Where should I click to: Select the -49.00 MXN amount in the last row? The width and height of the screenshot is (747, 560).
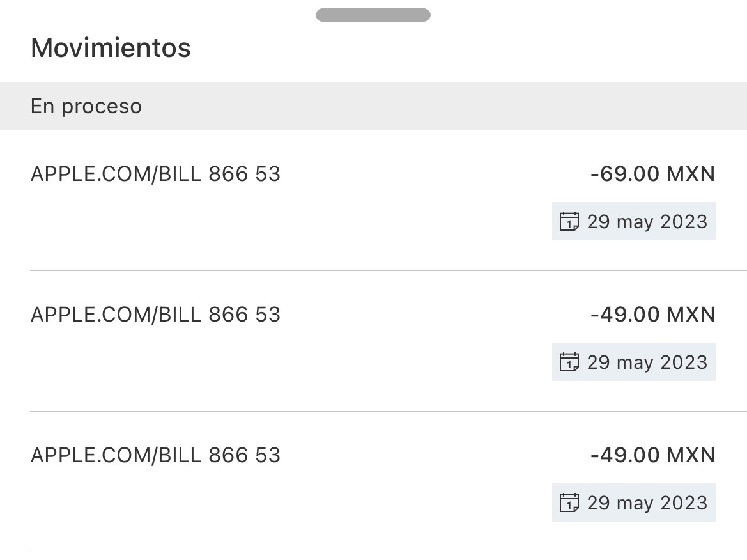tap(652, 455)
